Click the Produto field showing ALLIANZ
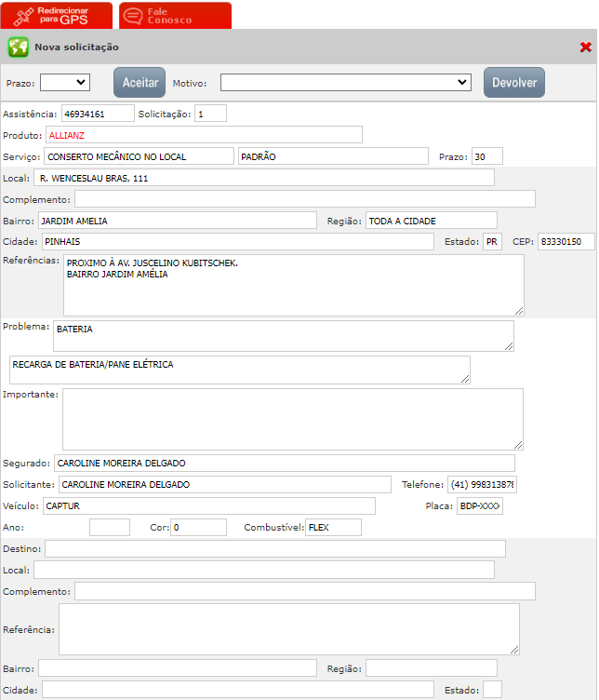The width and height of the screenshot is (599, 700). coord(204,135)
